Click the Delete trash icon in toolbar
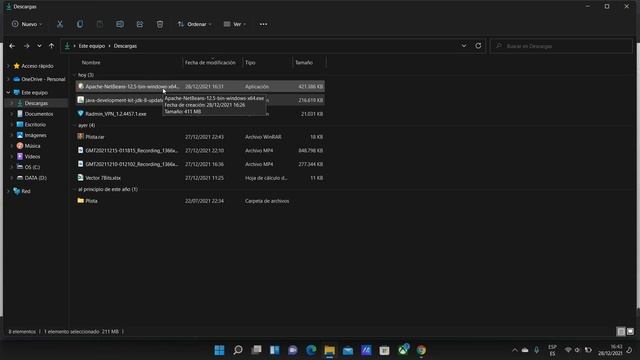This screenshot has width=640, height=360. [160, 24]
